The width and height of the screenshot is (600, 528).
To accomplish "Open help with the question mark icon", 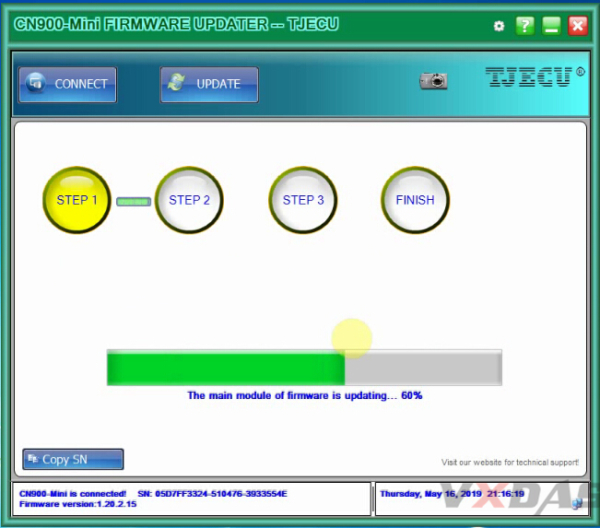I will point(525,26).
